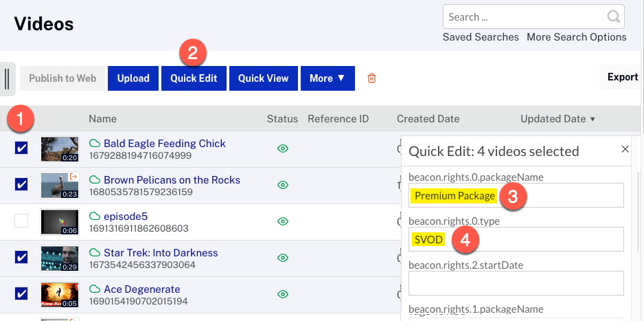The image size is (644, 321).
Task: Open the Brown Pelicans on the Rocks video
Action: tap(172, 180)
